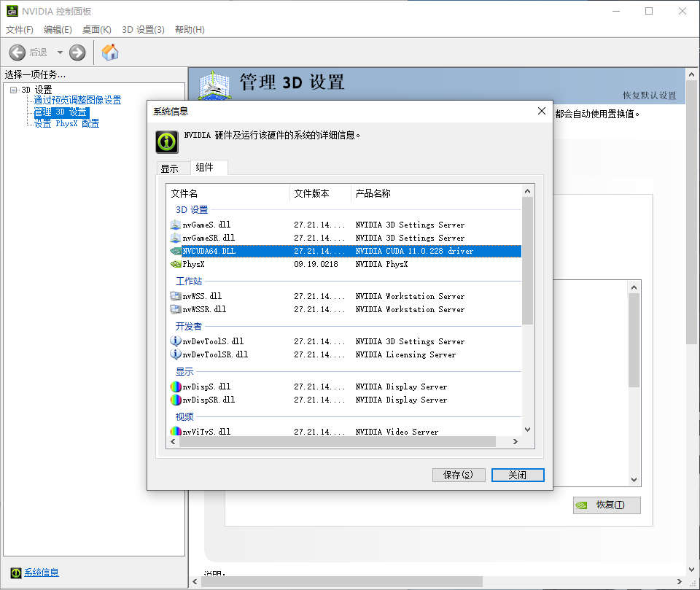
Task: Click the NVIDIA logo icon in title bar
Action: 12,11
